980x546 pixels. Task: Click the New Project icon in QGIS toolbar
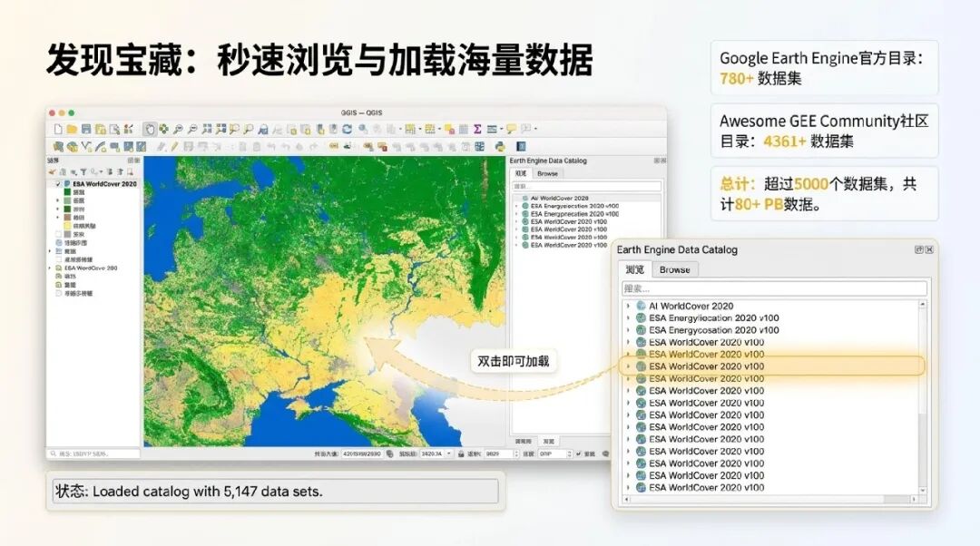click(58, 130)
